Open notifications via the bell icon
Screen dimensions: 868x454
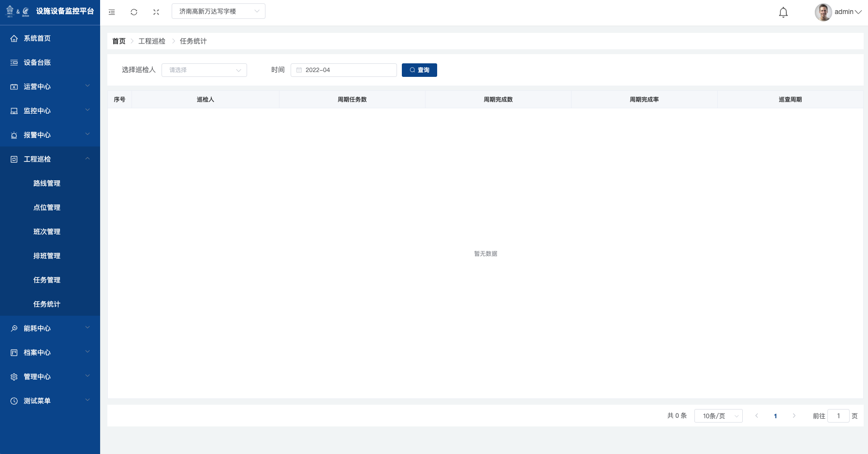(783, 13)
